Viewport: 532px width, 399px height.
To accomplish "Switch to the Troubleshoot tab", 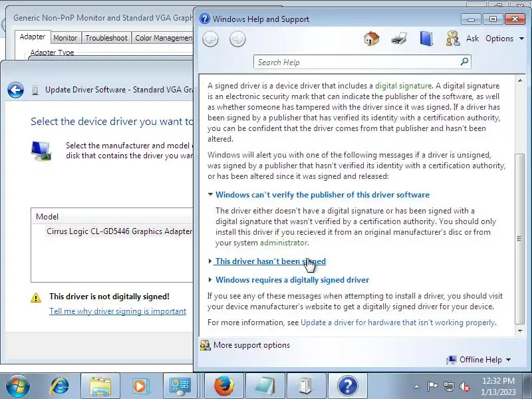I will [x=106, y=38].
